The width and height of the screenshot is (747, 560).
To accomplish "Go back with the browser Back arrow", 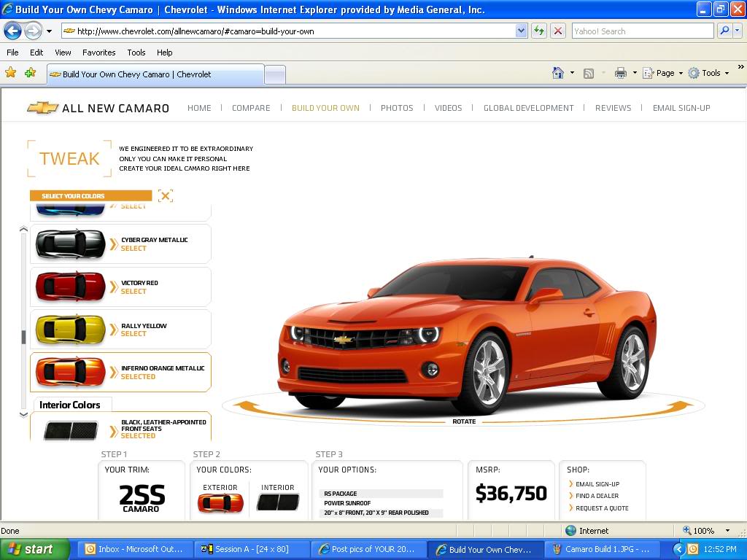I will 12,31.
